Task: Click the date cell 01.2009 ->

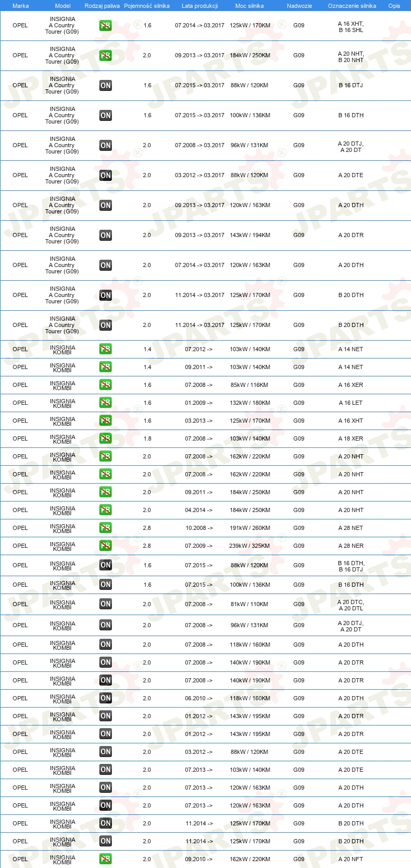Action: pos(199,403)
